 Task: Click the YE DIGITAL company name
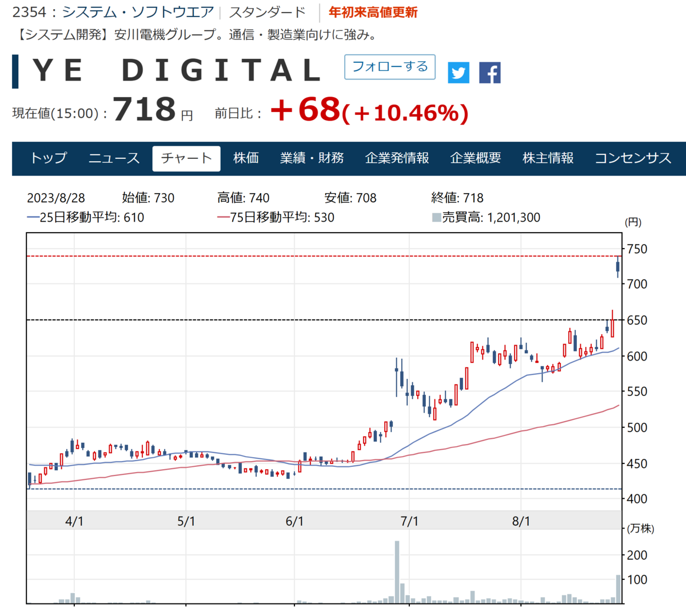pos(178,70)
